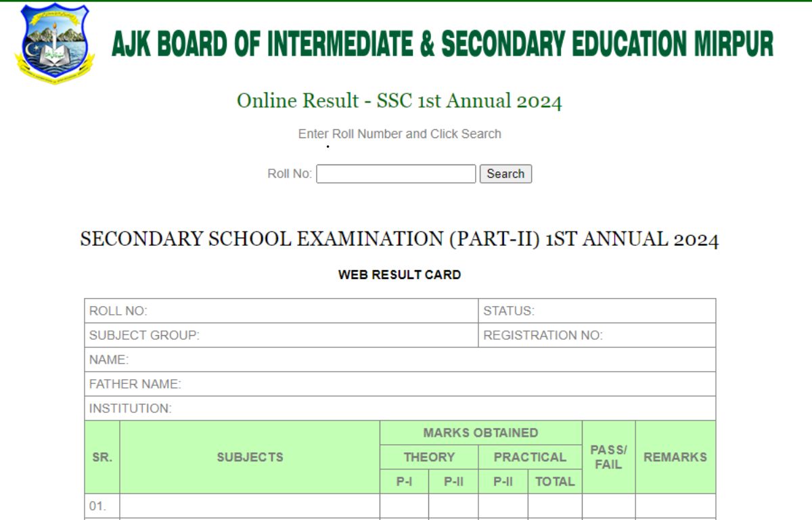
Task: Click the "REMARKS" column header
Action: coord(675,457)
